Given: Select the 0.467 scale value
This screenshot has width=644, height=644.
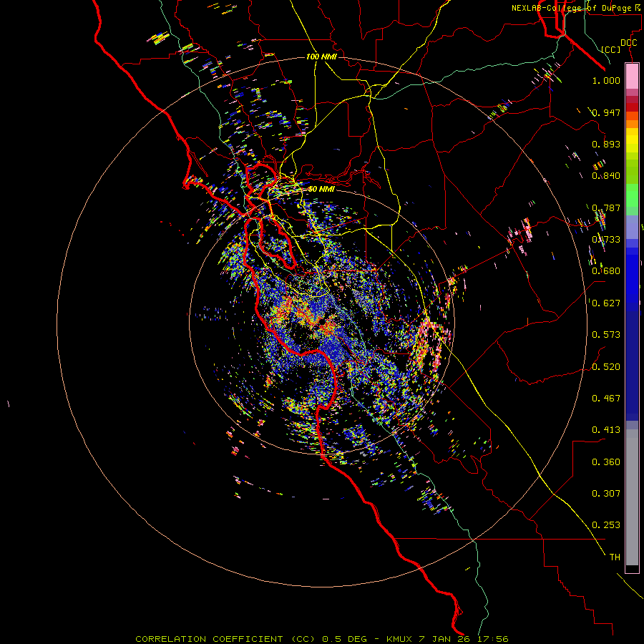Looking at the screenshot, I should [606, 399].
